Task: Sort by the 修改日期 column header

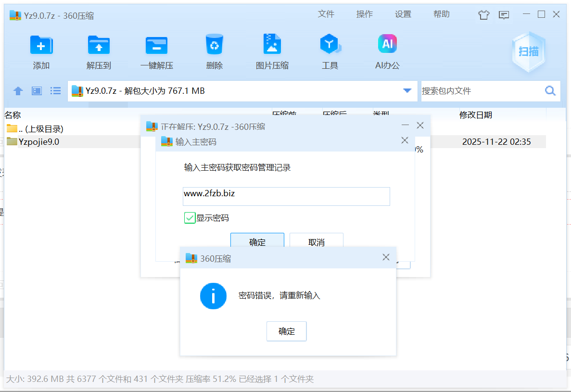Action: pos(476,115)
